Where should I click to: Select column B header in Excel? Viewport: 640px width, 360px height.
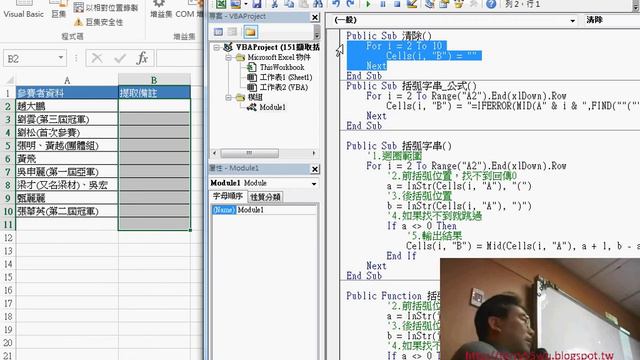click(154, 80)
